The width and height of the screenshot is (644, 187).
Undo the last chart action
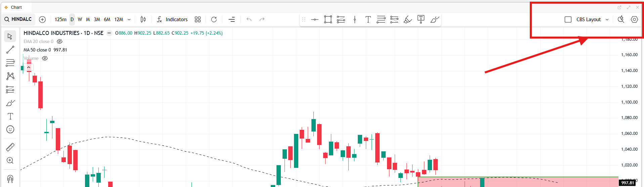(x=249, y=20)
